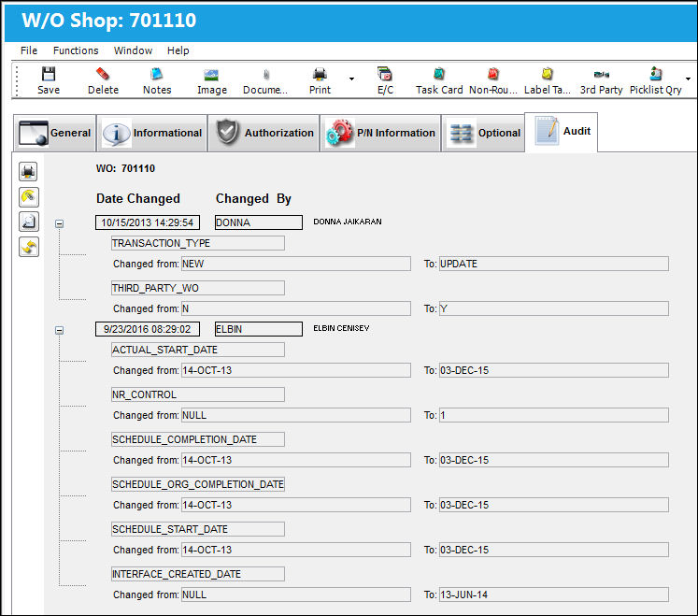The height and width of the screenshot is (616, 698).
Task: Click the ACTUAL_START_DATE field
Action: (198, 351)
